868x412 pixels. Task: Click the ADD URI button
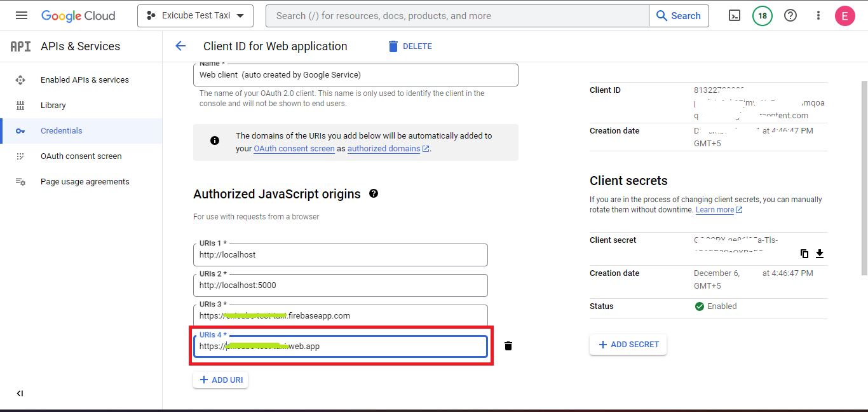[x=220, y=380]
